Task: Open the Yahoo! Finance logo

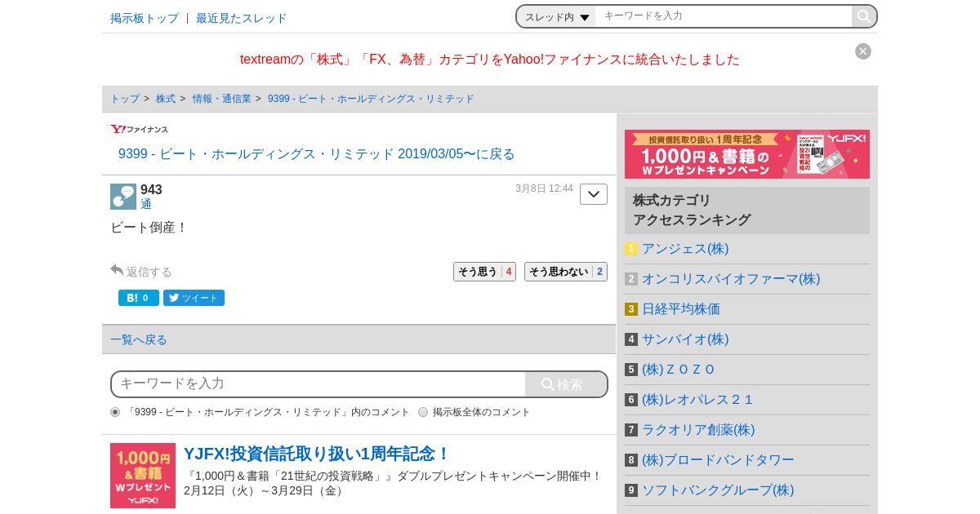Action: point(140,129)
